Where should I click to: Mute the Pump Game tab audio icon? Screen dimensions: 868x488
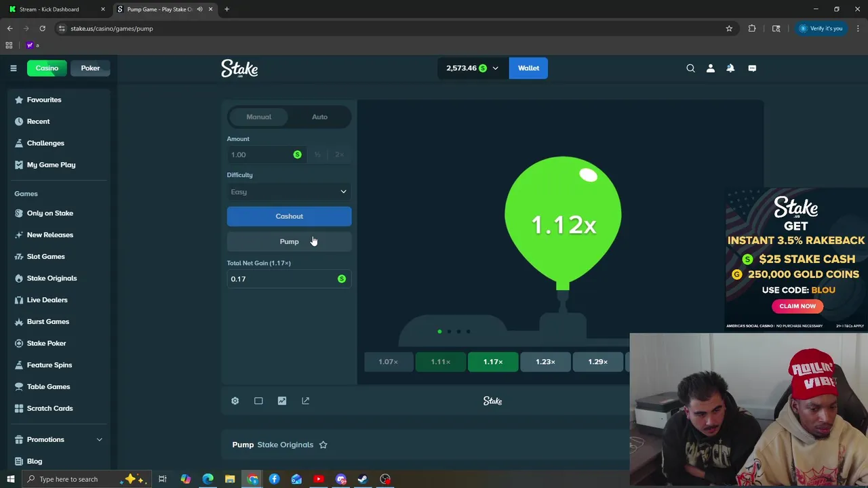click(x=199, y=9)
